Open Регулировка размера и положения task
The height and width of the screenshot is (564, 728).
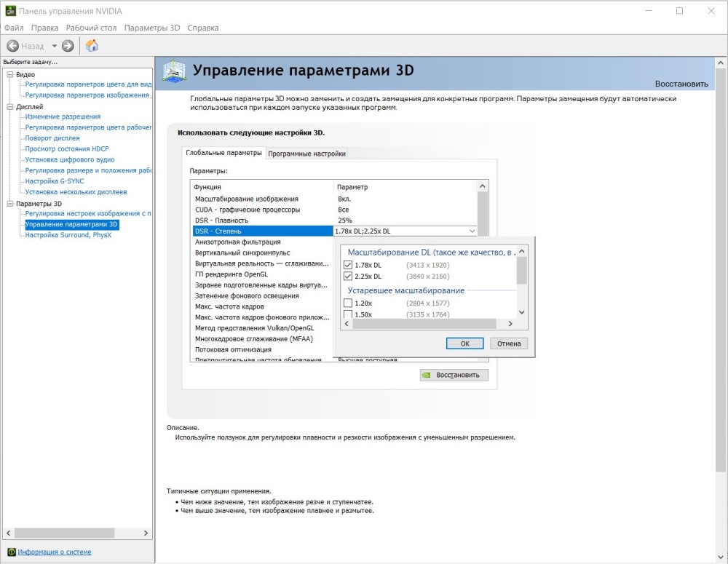[88, 170]
